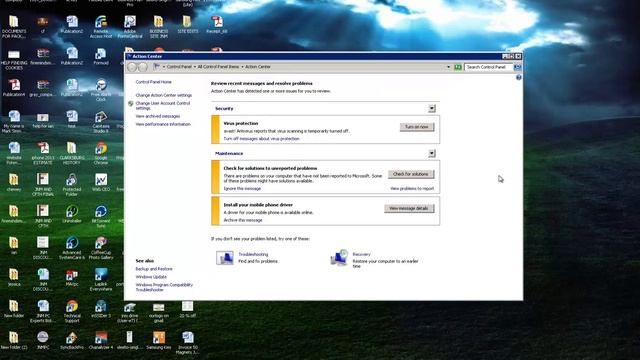This screenshot has height=360, width=640.
Task: Open the Troubleshooting link
Action: click(253, 254)
